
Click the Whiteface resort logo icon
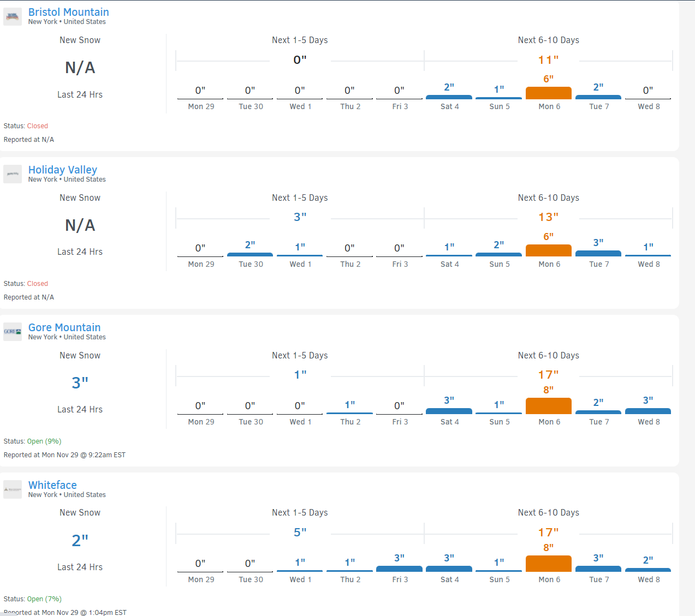[13, 489]
